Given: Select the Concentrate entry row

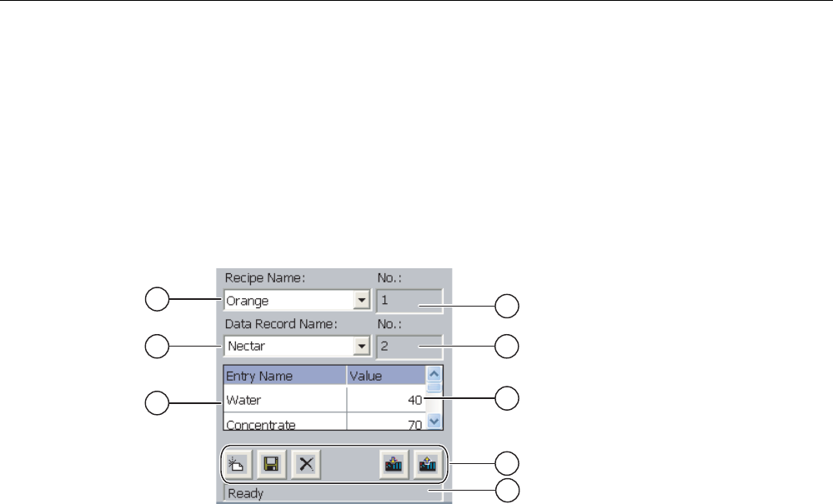Looking at the screenshot, I should [x=324, y=422].
